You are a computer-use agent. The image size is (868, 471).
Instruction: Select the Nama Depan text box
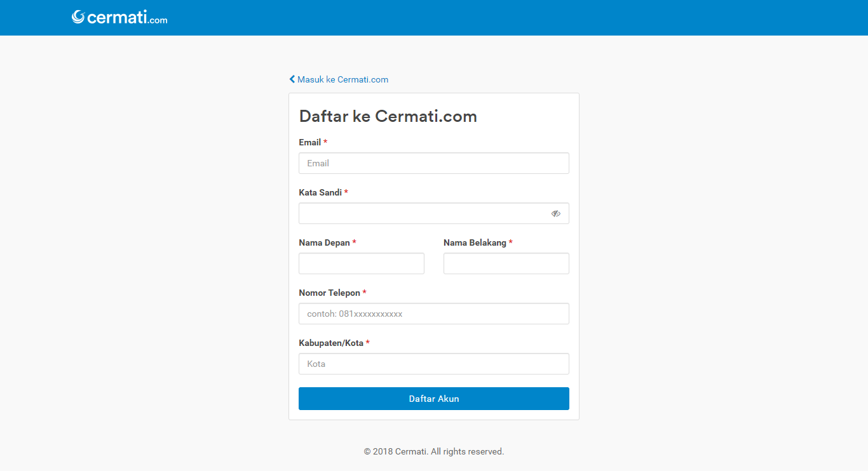point(361,263)
